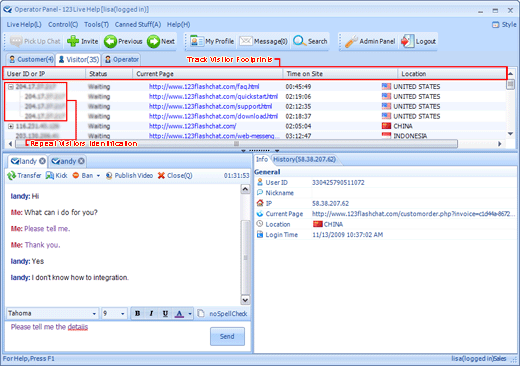The height and width of the screenshot is (366, 520).
Task: Open My Profile
Action: click(x=212, y=41)
